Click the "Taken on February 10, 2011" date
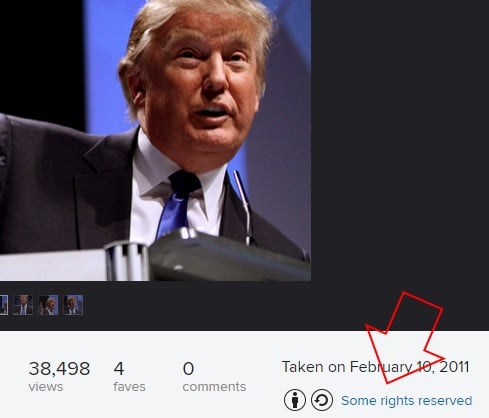 tap(375, 367)
